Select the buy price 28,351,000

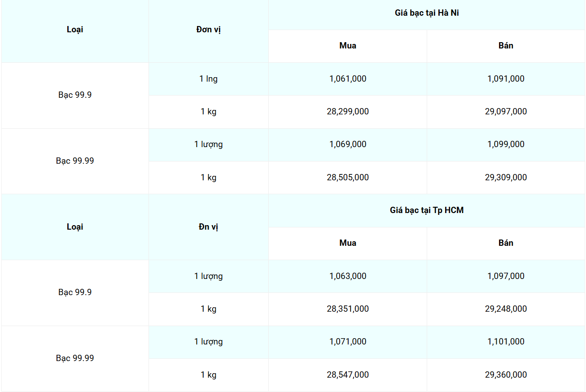348,309
